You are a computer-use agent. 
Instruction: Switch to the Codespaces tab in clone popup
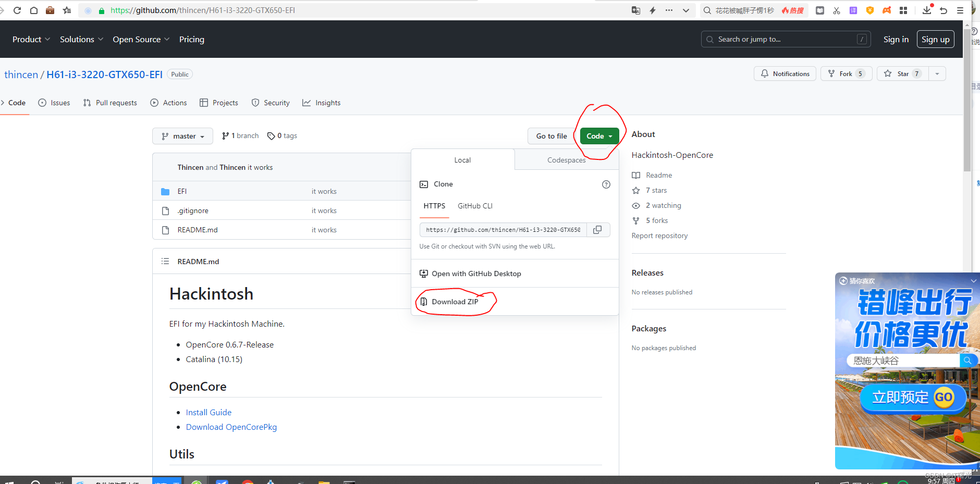[x=567, y=160]
